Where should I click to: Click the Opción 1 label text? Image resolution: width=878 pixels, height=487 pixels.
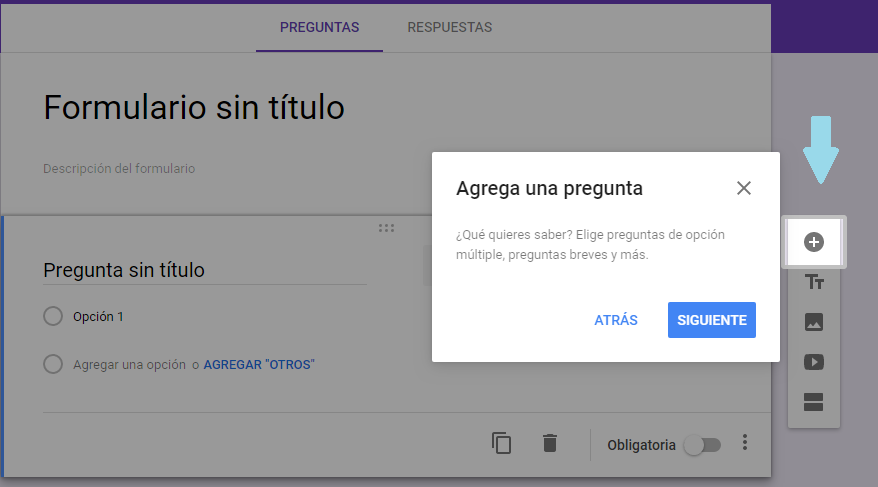(x=98, y=317)
